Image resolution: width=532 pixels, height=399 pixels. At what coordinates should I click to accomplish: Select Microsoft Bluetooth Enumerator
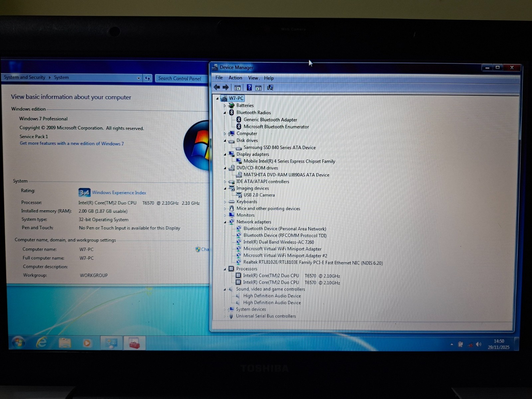276,127
